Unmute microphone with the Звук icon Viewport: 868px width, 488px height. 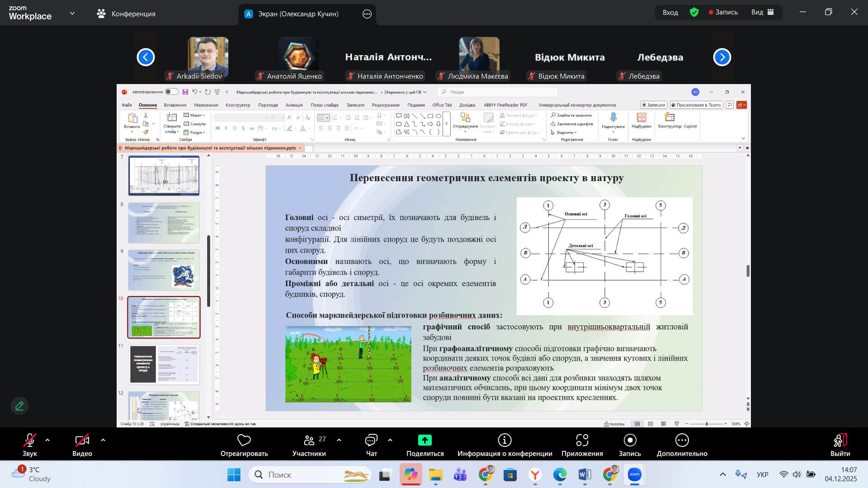tap(30, 441)
